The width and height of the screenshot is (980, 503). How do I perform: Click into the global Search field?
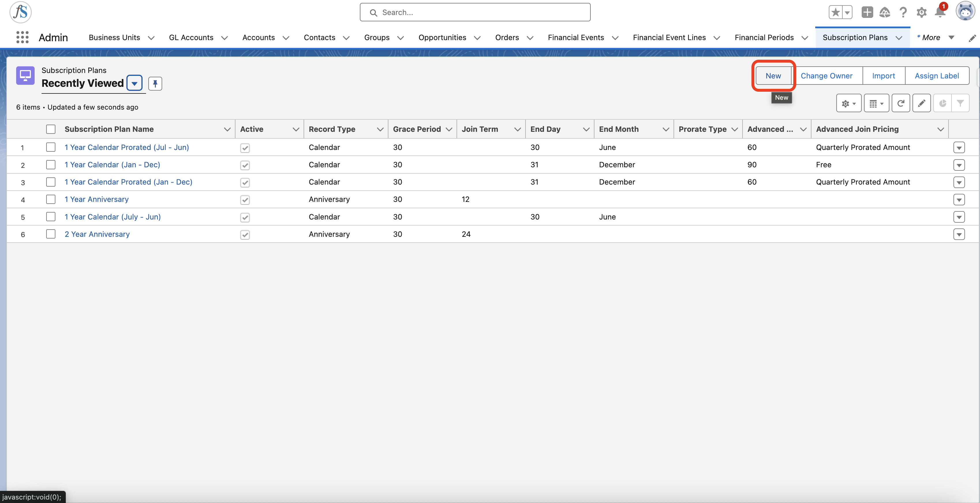(x=475, y=12)
